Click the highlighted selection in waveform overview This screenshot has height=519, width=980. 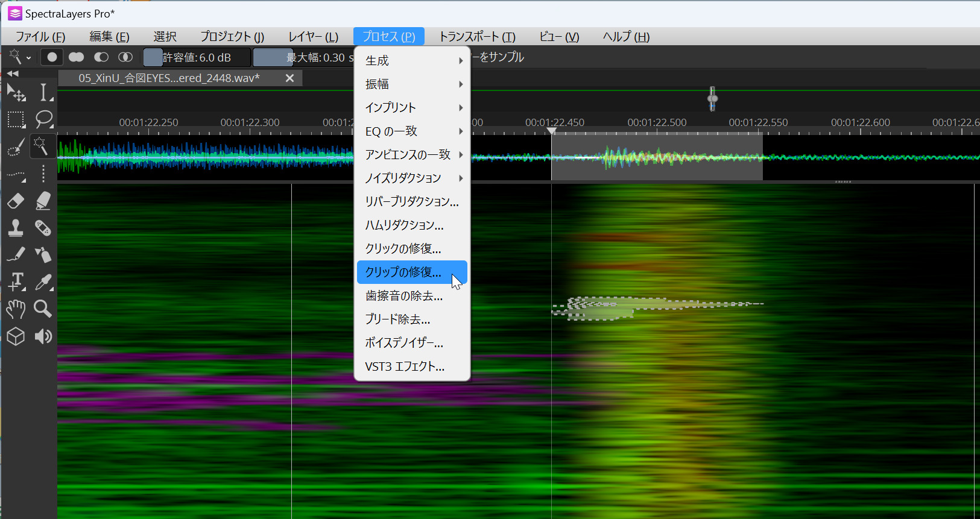coord(657,156)
